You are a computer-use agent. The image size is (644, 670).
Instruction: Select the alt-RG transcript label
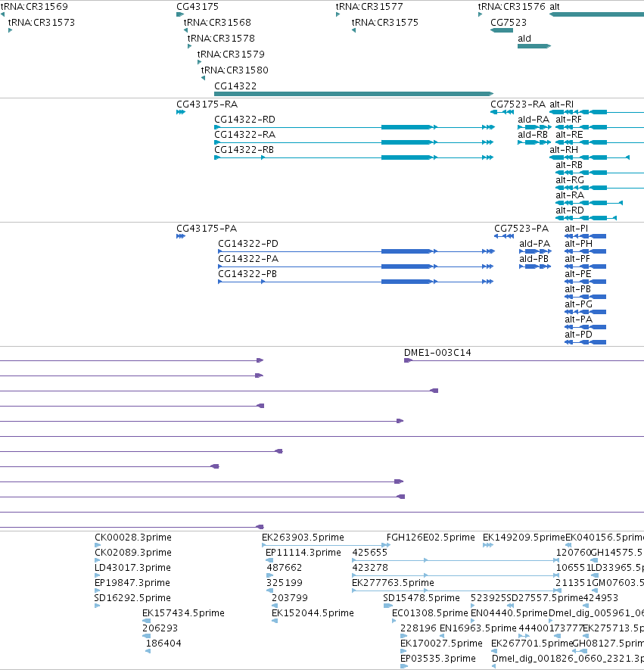[x=570, y=180]
